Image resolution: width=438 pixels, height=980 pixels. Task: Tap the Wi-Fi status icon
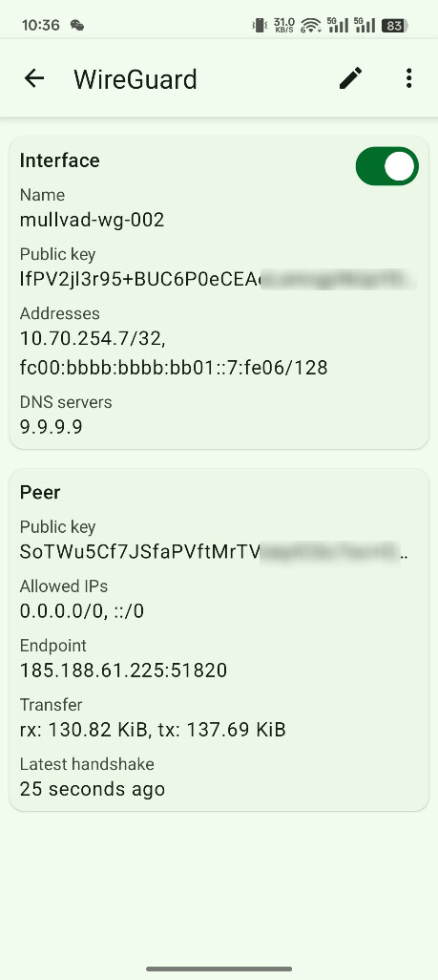pos(310,25)
